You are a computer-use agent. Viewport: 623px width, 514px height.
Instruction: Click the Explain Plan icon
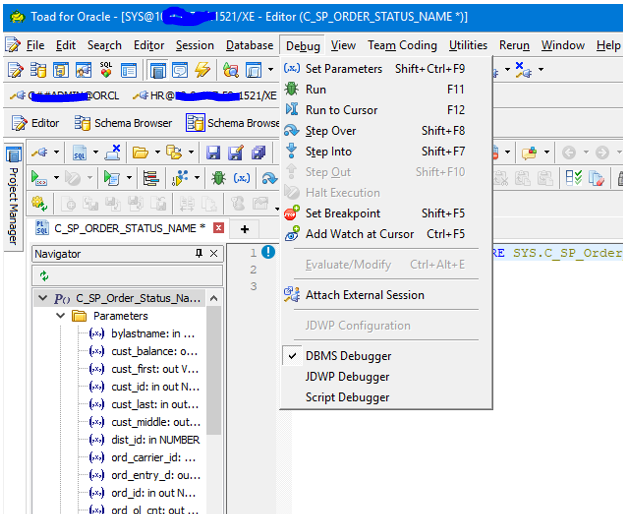click(x=151, y=178)
